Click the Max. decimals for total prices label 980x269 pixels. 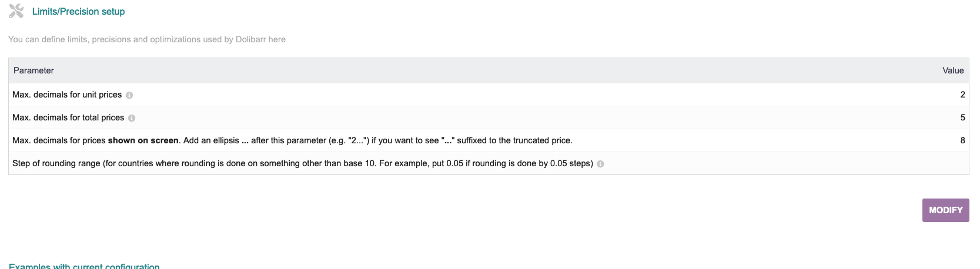(x=68, y=117)
